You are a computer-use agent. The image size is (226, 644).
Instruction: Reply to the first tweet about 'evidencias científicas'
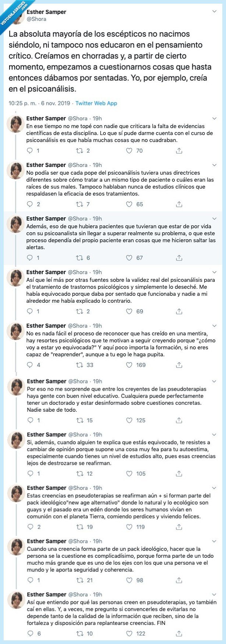[x=29, y=150]
